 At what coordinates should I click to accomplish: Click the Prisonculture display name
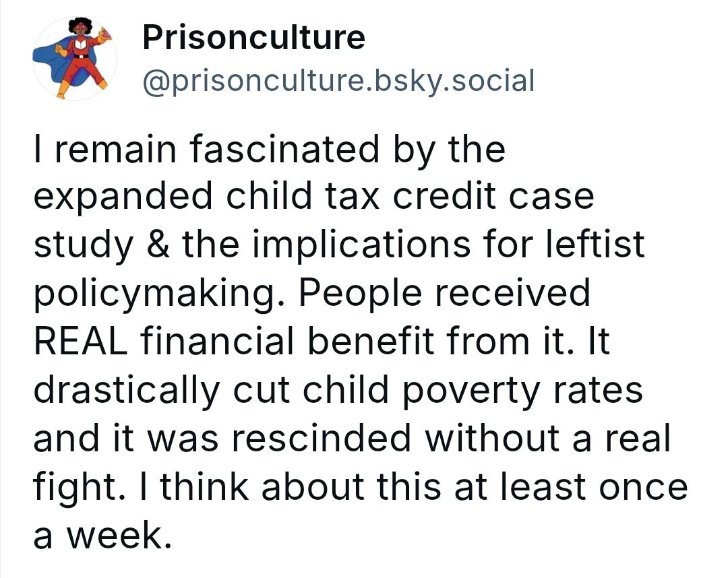(253, 38)
